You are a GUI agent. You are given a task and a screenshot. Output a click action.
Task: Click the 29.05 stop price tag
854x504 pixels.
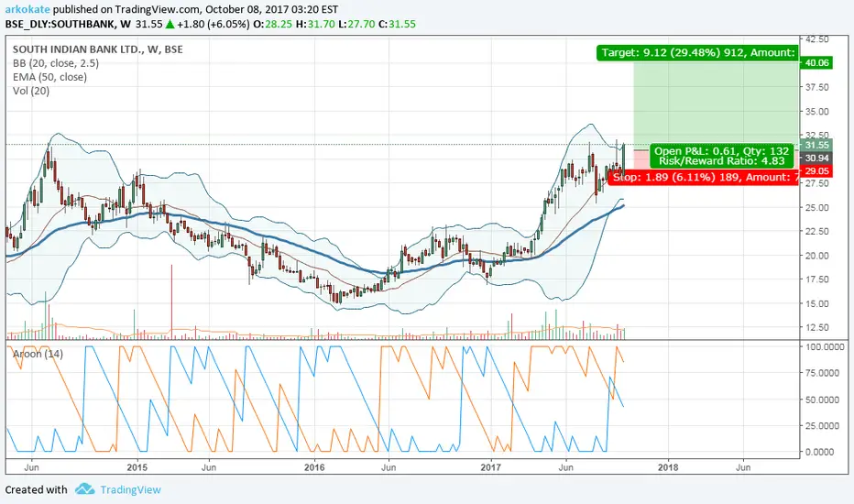[816, 171]
